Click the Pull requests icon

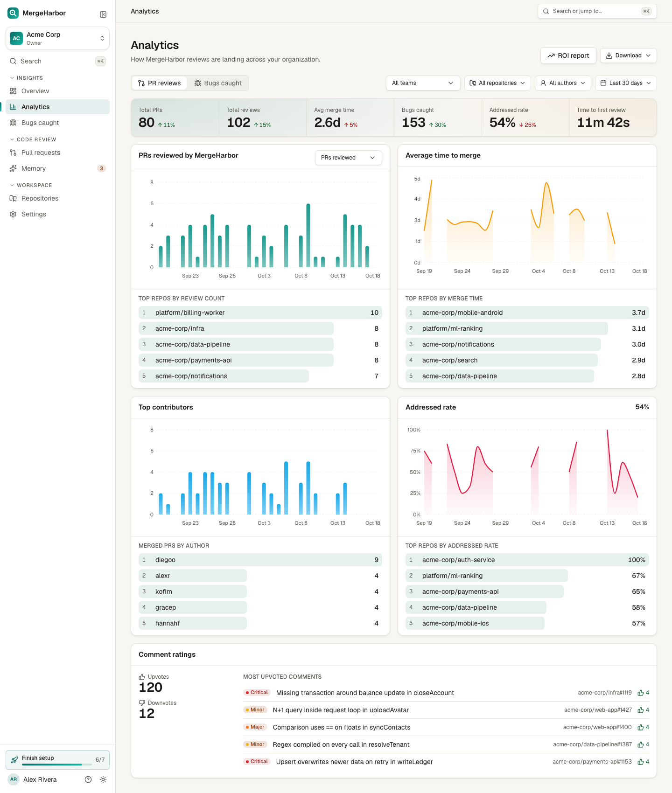(13, 153)
